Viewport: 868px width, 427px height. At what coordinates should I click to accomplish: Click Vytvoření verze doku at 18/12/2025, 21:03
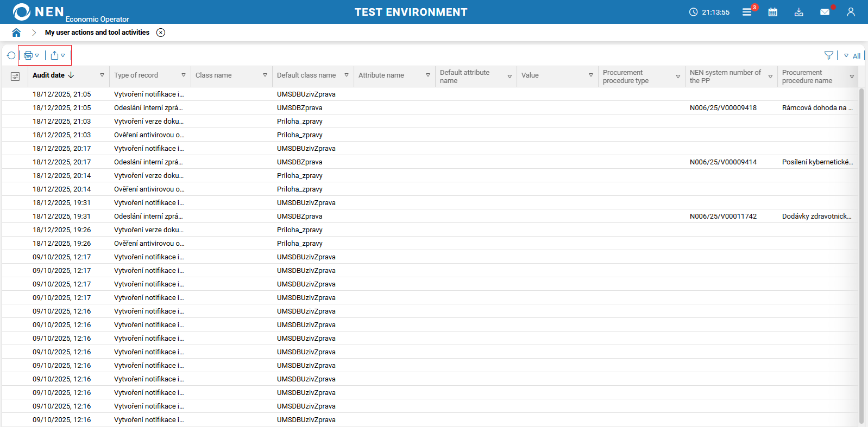(149, 122)
